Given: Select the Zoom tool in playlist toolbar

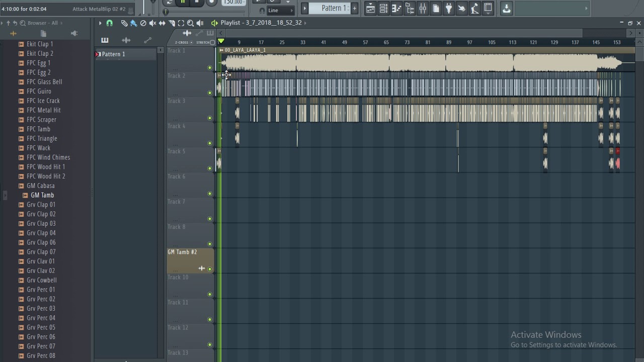Looking at the screenshot, I should click(x=190, y=23).
